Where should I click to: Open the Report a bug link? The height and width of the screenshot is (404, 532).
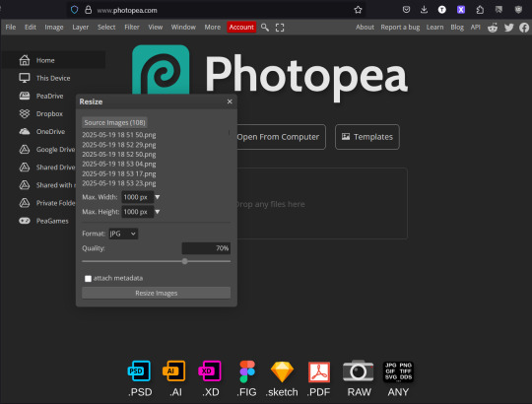pyautogui.click(x=400, y=28)
